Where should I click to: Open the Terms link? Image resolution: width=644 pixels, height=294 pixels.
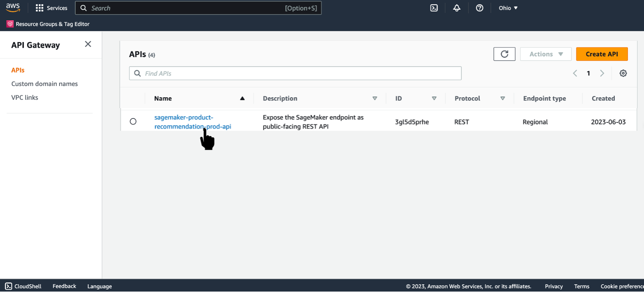[x=582, y=286]
